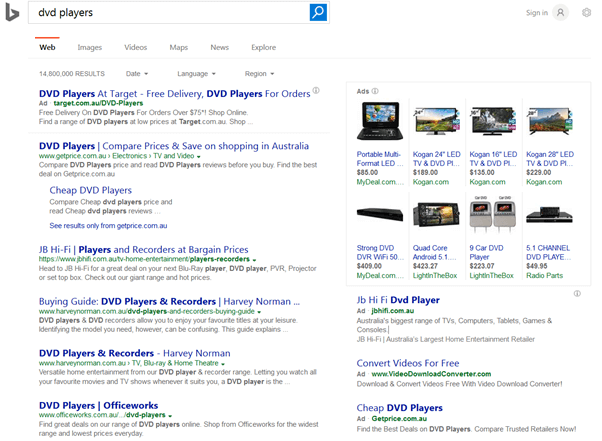Click Portable Multi-Format LED product image
Screen dimensions: 602x441
[380, 121]
